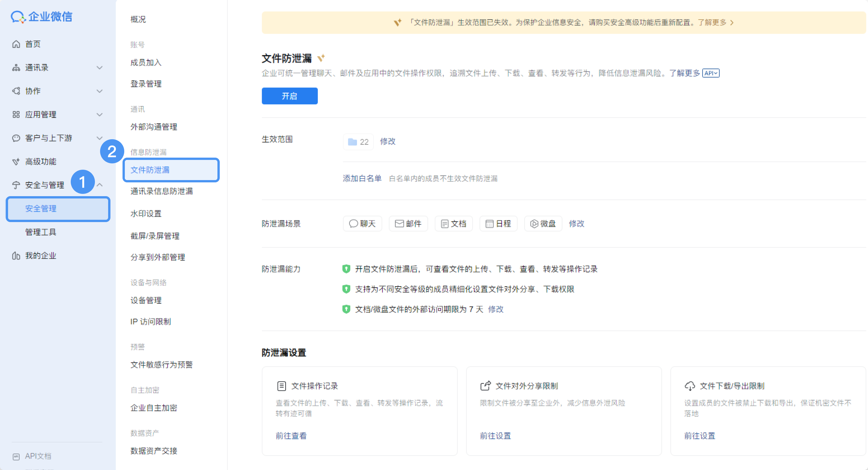868x470 pixels.
Task: Collapse the 安全与管理 chevron
Action: (x=100, y=185)
